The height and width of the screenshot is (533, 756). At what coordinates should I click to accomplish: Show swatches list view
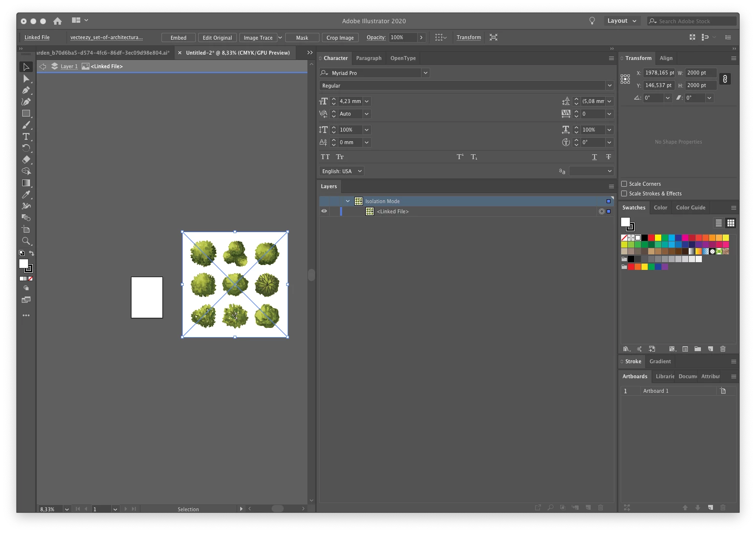[719, 223]
